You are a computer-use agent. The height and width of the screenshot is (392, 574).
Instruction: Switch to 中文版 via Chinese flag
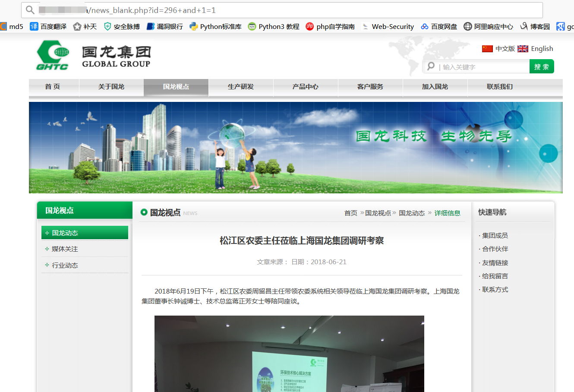click(487, 49)
